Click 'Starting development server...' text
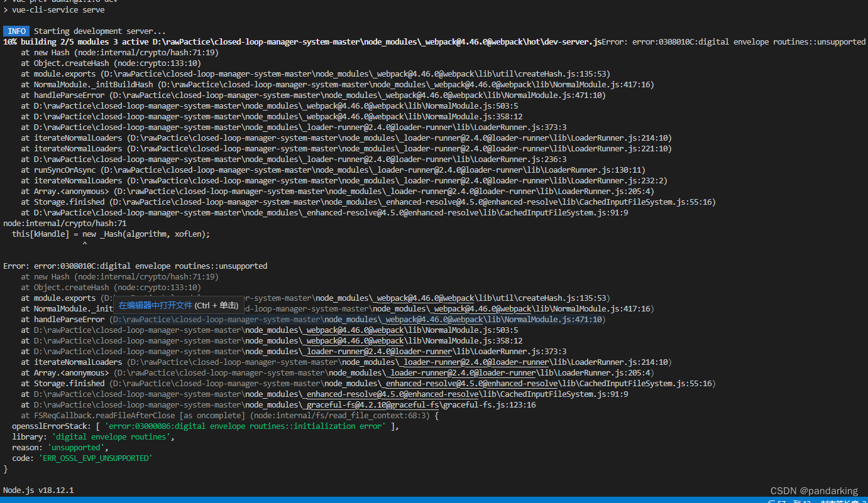The width and height of the screenshot is (868, 503). click(x=100, y=31)
